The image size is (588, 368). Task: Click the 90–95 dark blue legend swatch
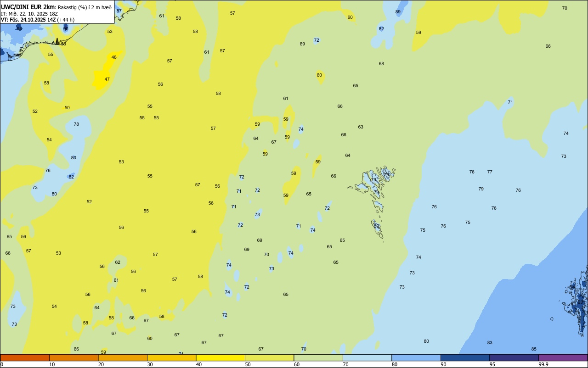(465, 357)
